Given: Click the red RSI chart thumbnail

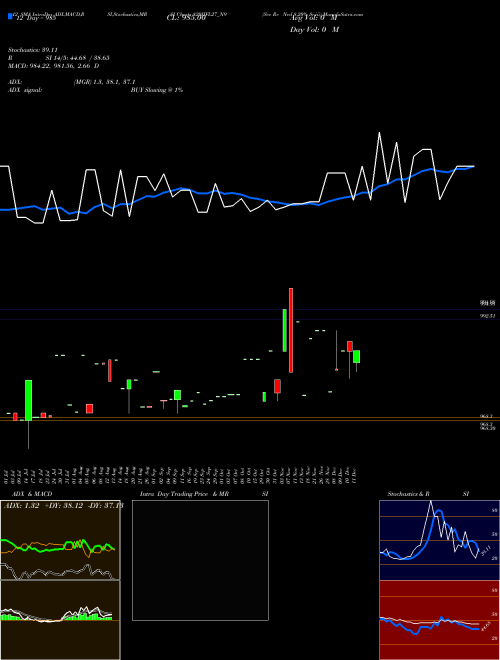Looking at the screenshot, I should (439, 620).
